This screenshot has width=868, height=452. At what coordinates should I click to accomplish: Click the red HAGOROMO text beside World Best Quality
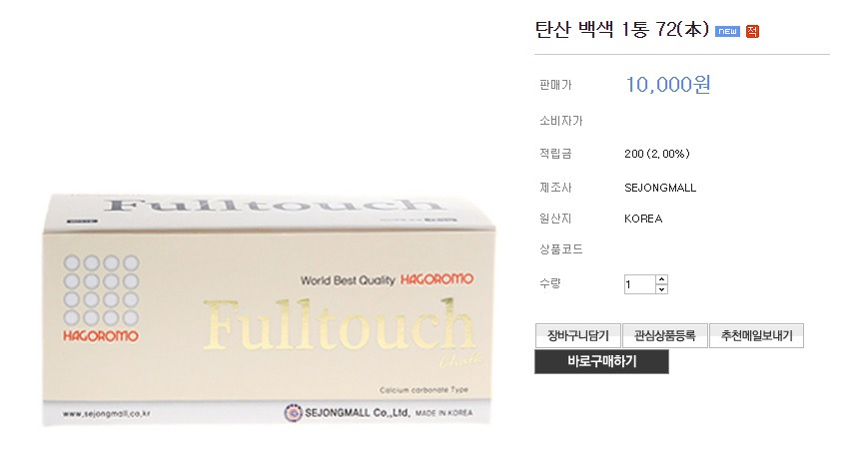(436, 279)
